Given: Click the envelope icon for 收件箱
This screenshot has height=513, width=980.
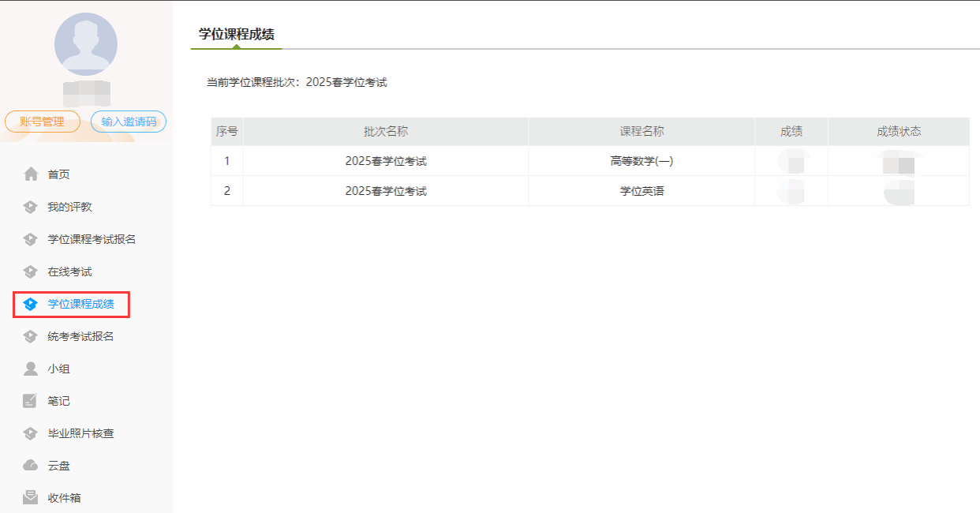Looking at the screenshot, I should tap(31, 498).
